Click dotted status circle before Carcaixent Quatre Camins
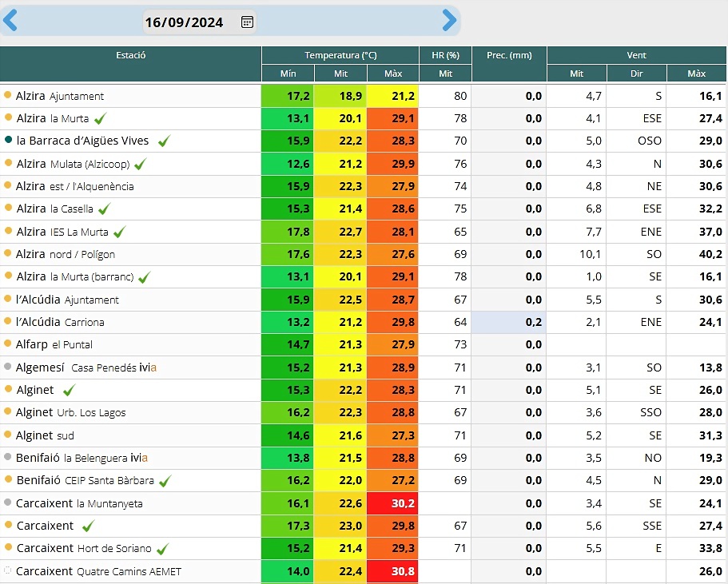728x584 pixels. point(7,570)
